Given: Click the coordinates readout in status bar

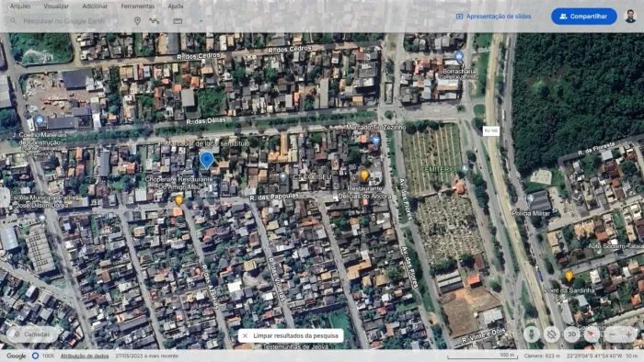Looking at the screenshot, I should point(594,356).
